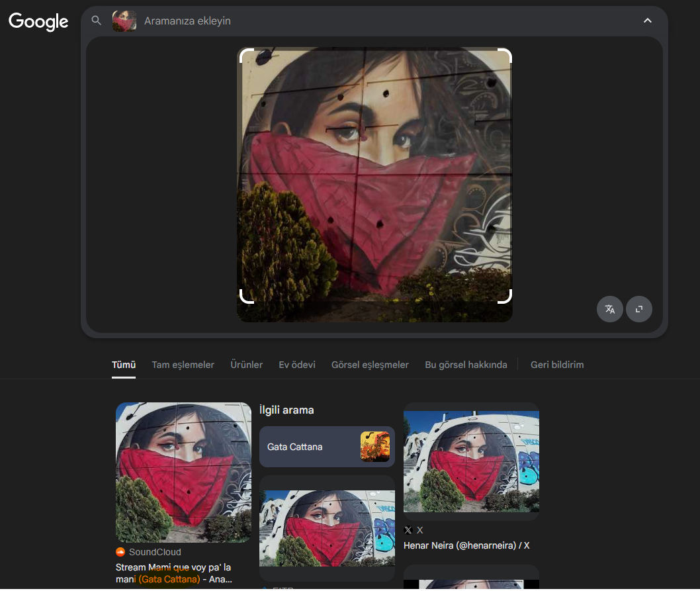This screenshot has height=591, width=700.
Task: Click the small mural thumbnail in search bar
Action: pyautogui.click(x=124, y=21)
